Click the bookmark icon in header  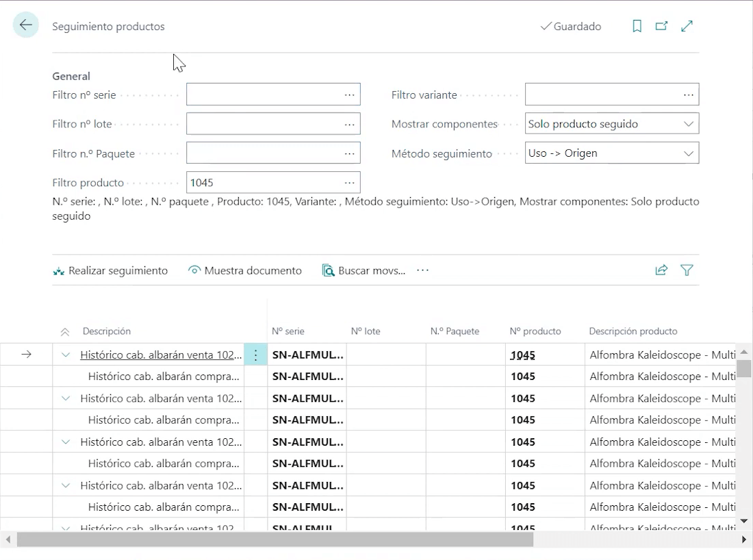click(x=637, y=26)
